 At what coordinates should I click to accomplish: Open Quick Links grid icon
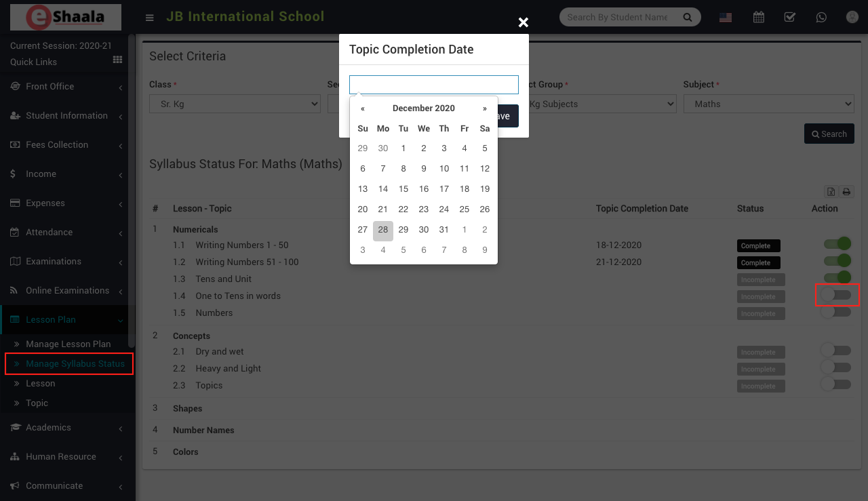[117, 60]
